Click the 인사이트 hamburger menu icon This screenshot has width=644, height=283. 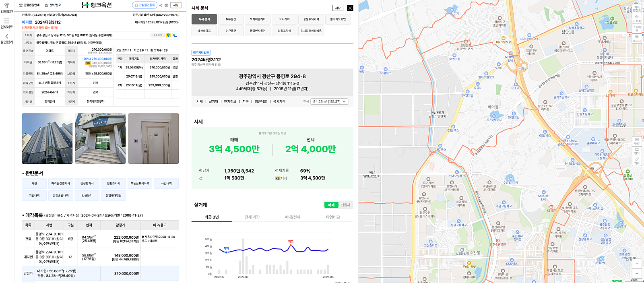[6, 21]
